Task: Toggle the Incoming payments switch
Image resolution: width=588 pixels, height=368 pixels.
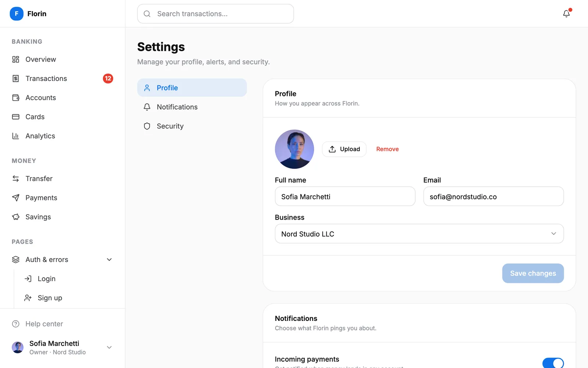Action: coord(553,363)
